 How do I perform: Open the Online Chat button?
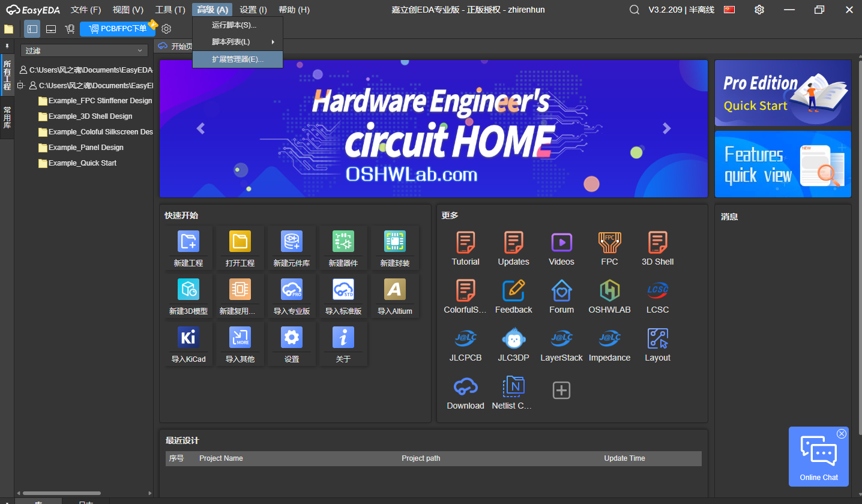[x=819, y=457]
